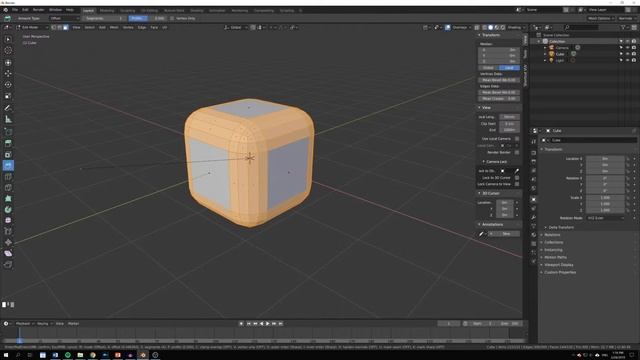Click the play animation button

pyautogui.click(x=268, y=324)
